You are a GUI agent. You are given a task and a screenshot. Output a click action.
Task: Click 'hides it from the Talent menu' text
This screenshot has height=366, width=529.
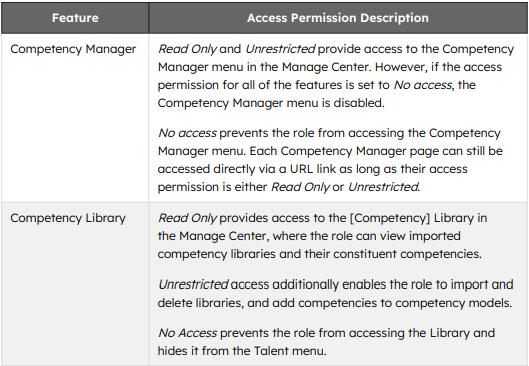(x=242, y=351)
